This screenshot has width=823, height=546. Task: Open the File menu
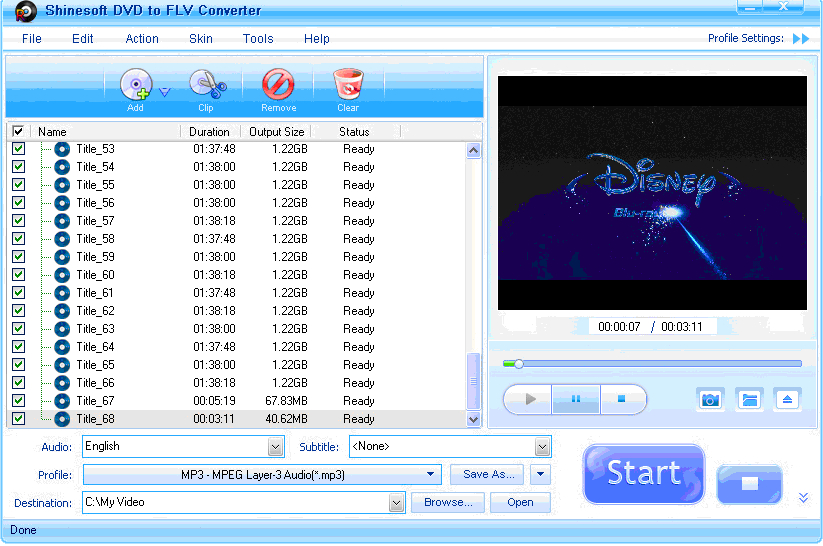click(x=31, y=39)
